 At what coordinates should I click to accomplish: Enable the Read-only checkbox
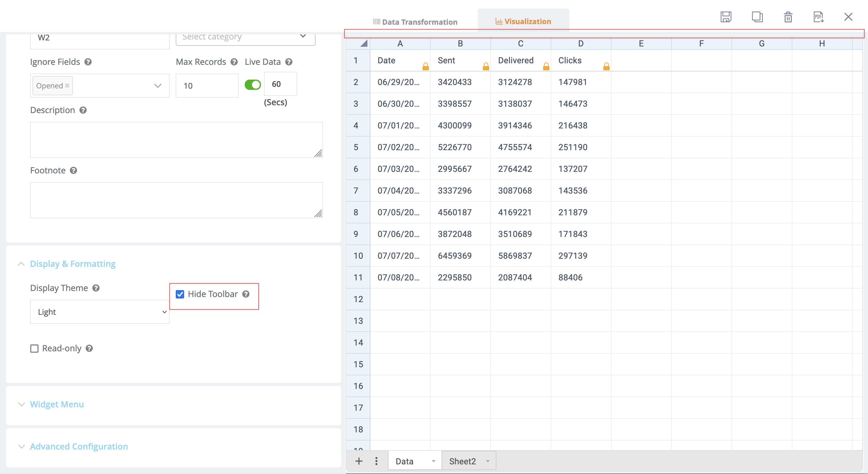click(34, 348)
